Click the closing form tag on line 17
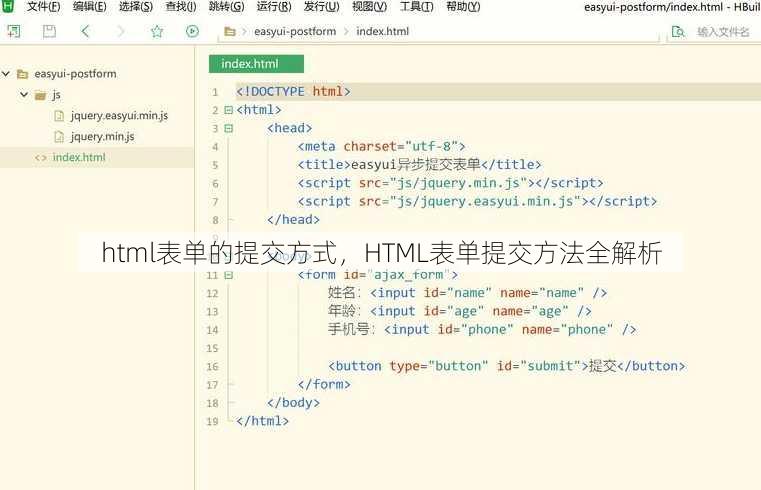 pos(324,385)
